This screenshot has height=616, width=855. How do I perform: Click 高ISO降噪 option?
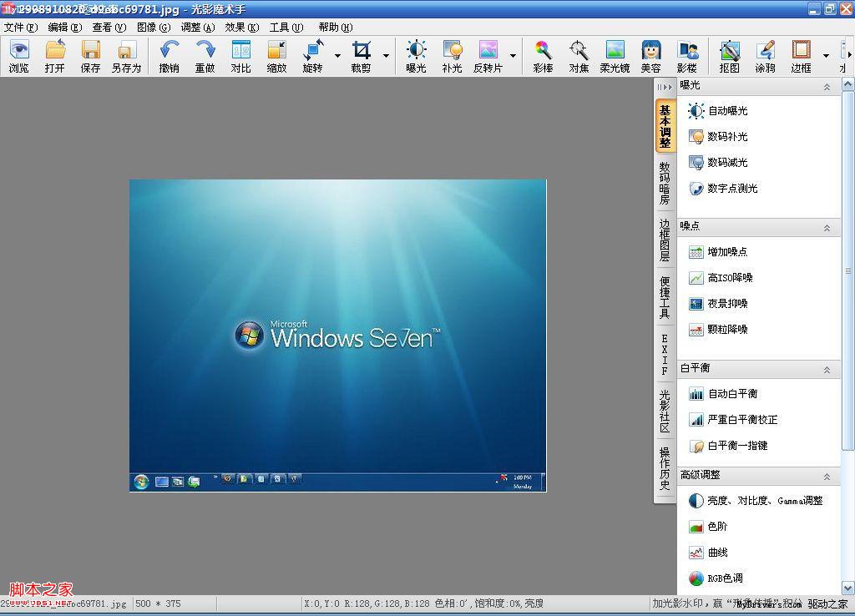click(x=721, y=278)
